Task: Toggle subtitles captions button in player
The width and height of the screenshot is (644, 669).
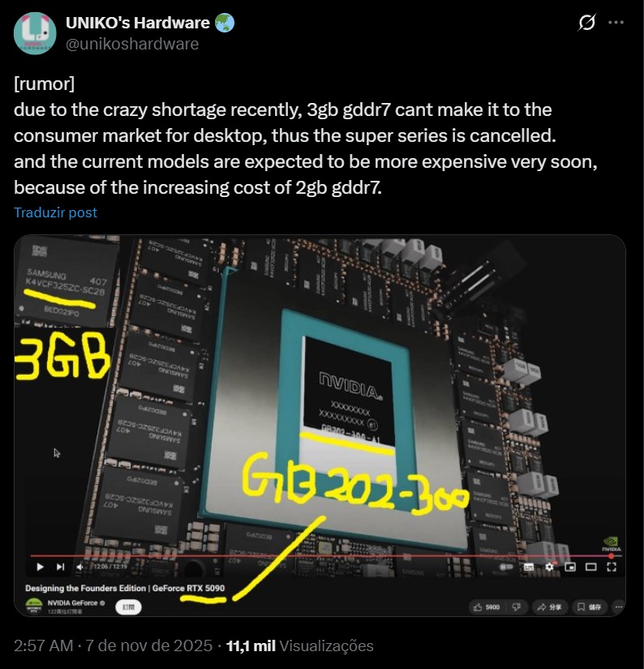Action: coord(529,567)
